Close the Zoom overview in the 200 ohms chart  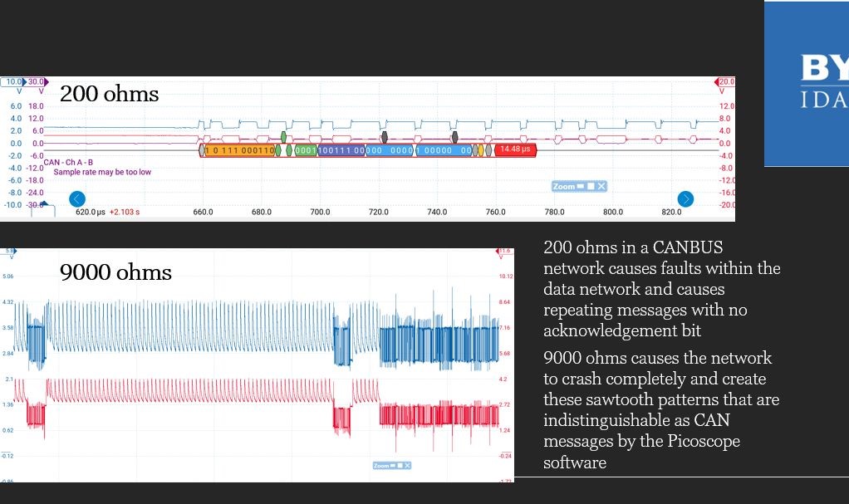(x=602, y=187)
